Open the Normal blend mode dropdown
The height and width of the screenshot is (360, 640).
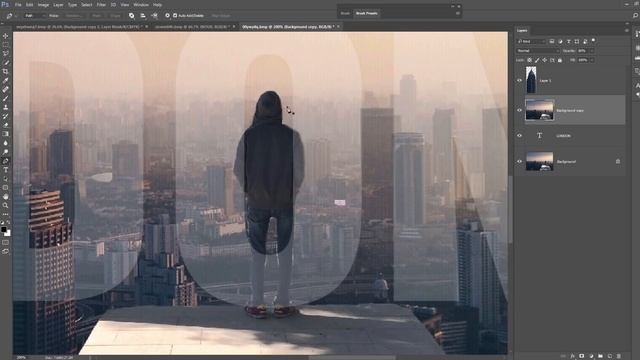point(538,51)
